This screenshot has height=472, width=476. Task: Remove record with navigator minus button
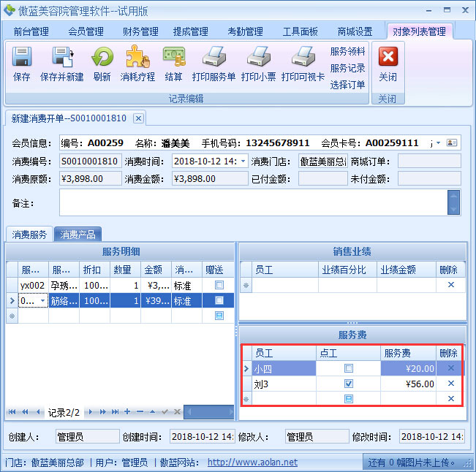pyautogui.click(x=140, y=411)
